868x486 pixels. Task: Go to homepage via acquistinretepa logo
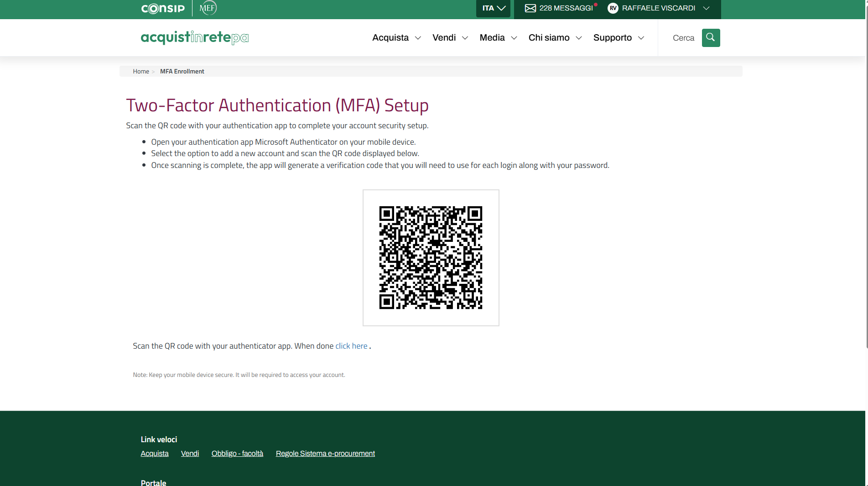[x=195, y=37]
